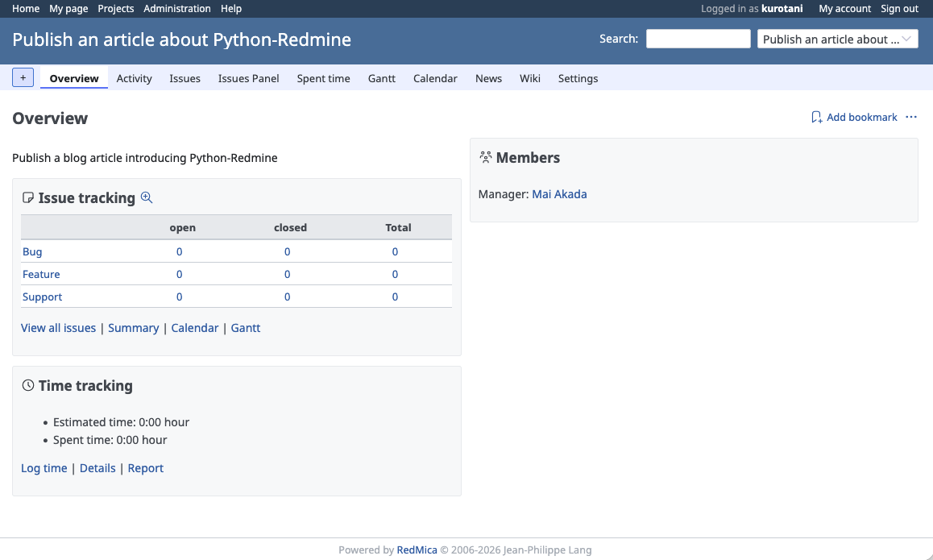The image size is (933, 560).
Task: Click the Issue tracking note icon
Action: 28,197
